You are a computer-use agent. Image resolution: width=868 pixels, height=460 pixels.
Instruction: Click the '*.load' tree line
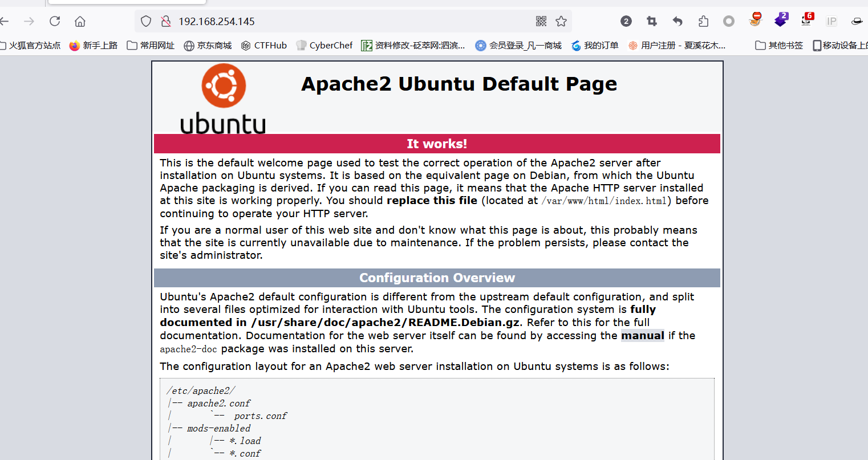[x=245, y=441]
